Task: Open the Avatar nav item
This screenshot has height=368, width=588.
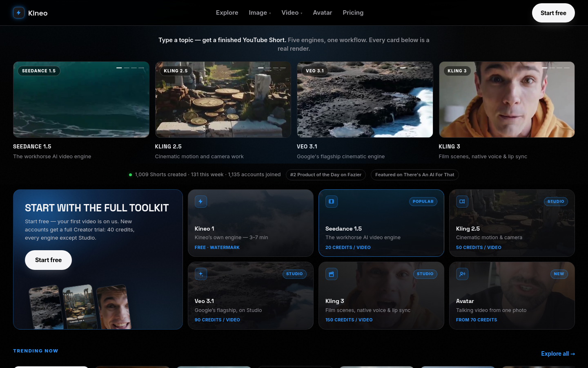Action: pyautogui.click(x=322, y=13)
